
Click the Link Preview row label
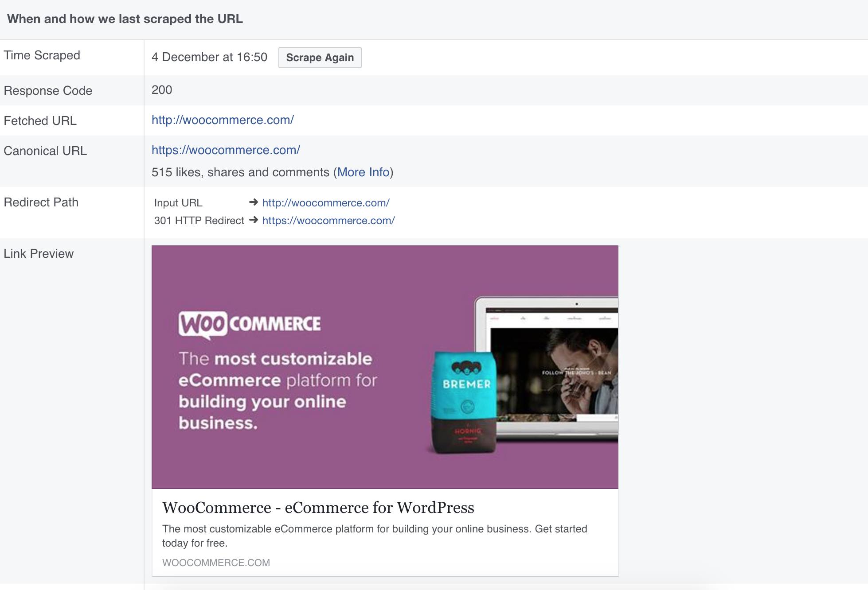point(39,254)
